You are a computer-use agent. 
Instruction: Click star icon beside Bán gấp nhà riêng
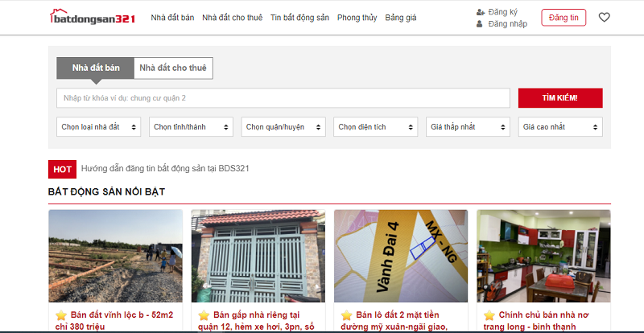[204, 315]
